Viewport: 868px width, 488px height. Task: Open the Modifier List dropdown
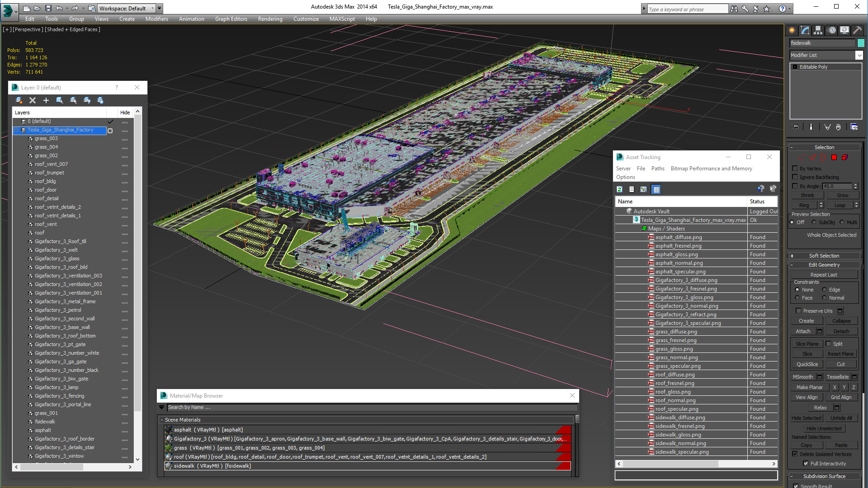[859, 55]
